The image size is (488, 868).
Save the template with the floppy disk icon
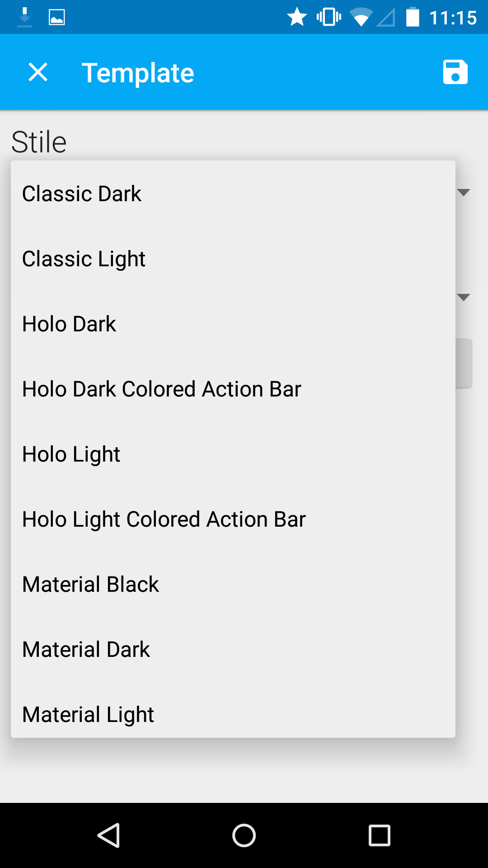tap(455, 72)
